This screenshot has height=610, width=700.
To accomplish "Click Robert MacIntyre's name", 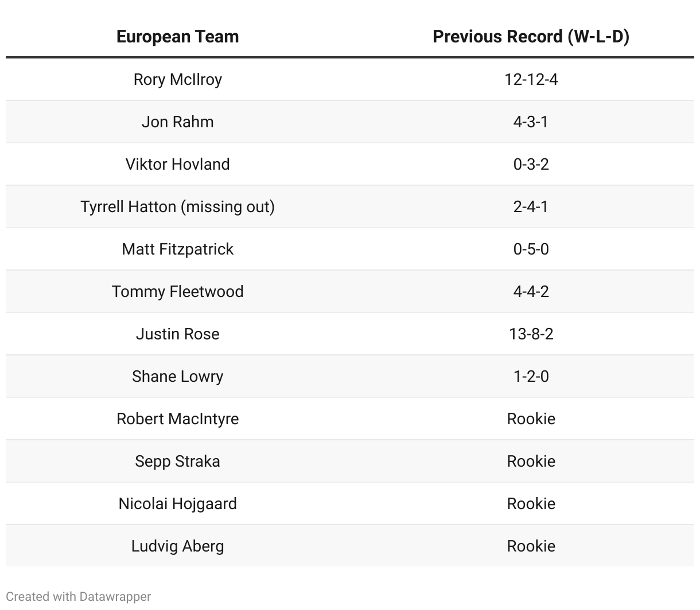I will click(x=177, y=419).
